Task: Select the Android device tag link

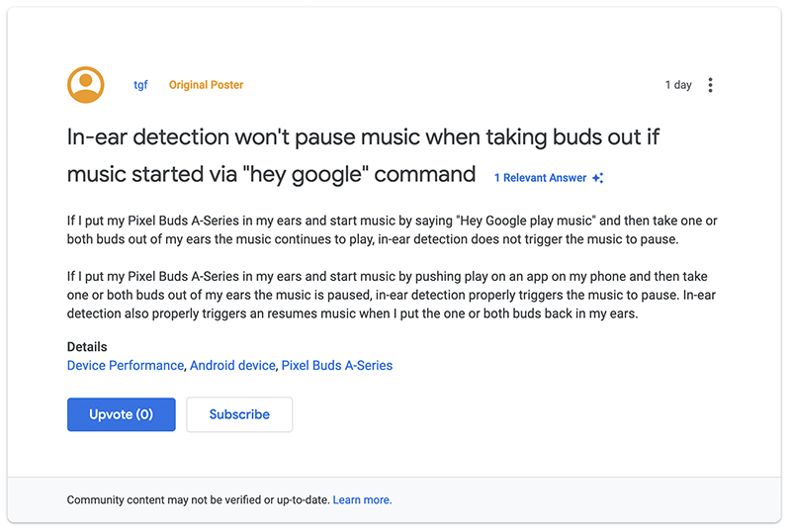Action: click(232, 365)
